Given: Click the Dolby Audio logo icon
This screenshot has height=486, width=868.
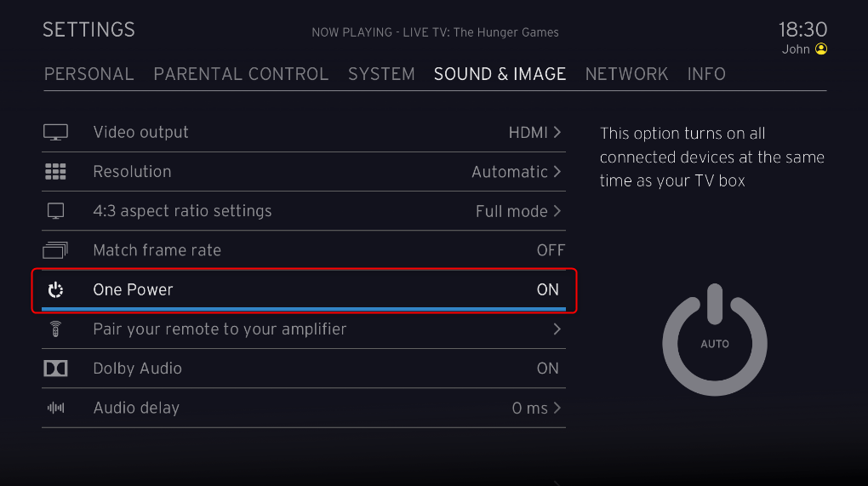Looking at the screenshot, I should pyautogui.click(x=55, y=369).
